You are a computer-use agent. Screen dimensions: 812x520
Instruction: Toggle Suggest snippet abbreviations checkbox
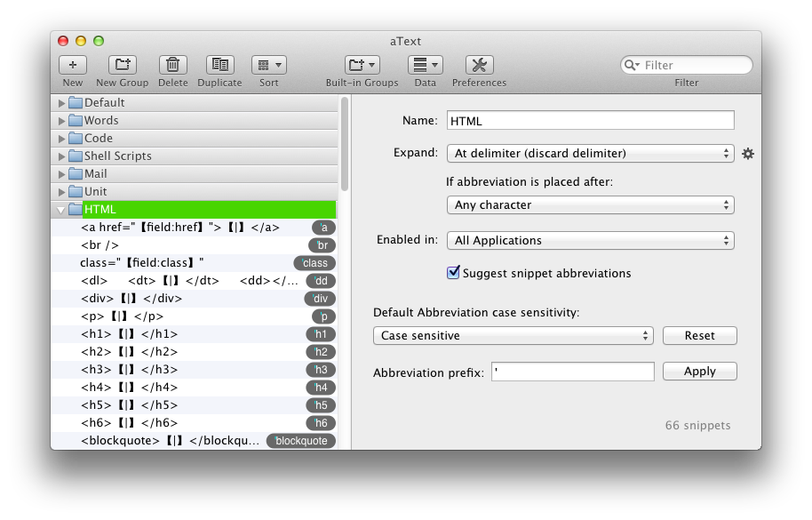click(x=453, y=272)
